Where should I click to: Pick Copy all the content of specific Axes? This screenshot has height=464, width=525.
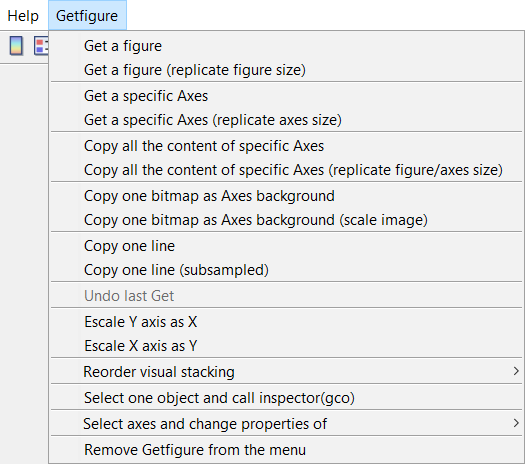coord(286,146)
